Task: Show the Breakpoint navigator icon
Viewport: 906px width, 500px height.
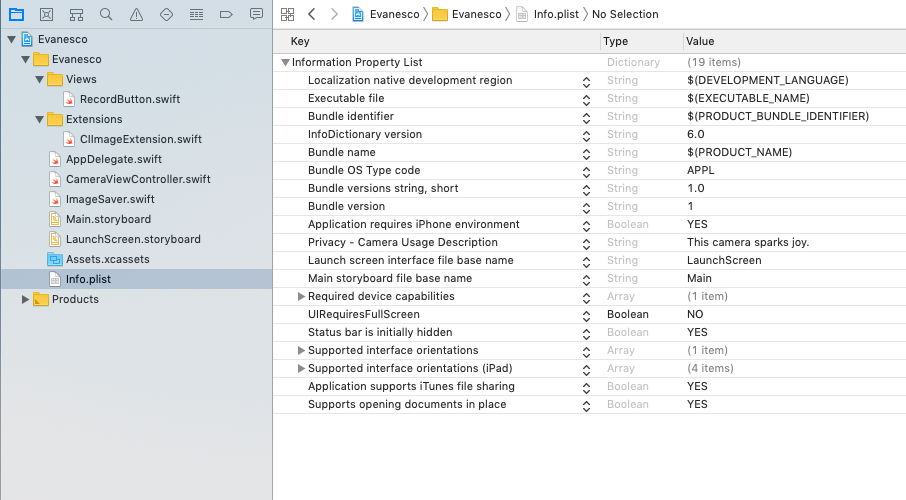Action: [226, 14]
